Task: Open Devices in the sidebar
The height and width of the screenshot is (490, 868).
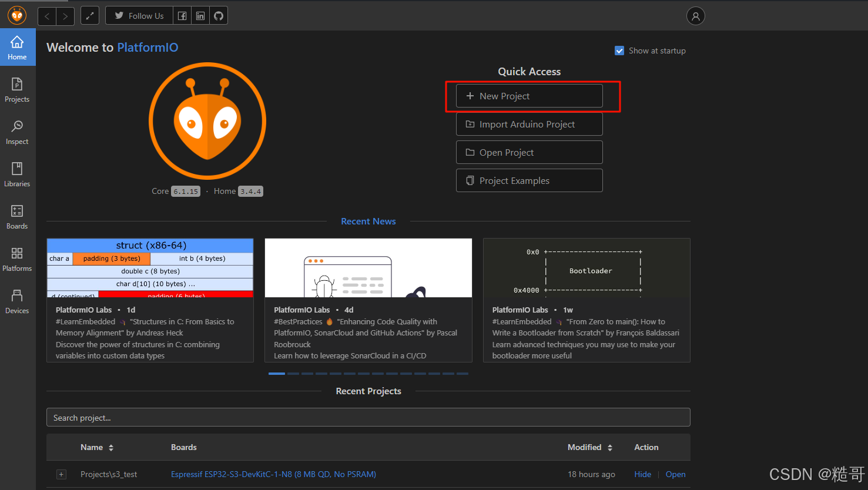Action: coord(17,302)
